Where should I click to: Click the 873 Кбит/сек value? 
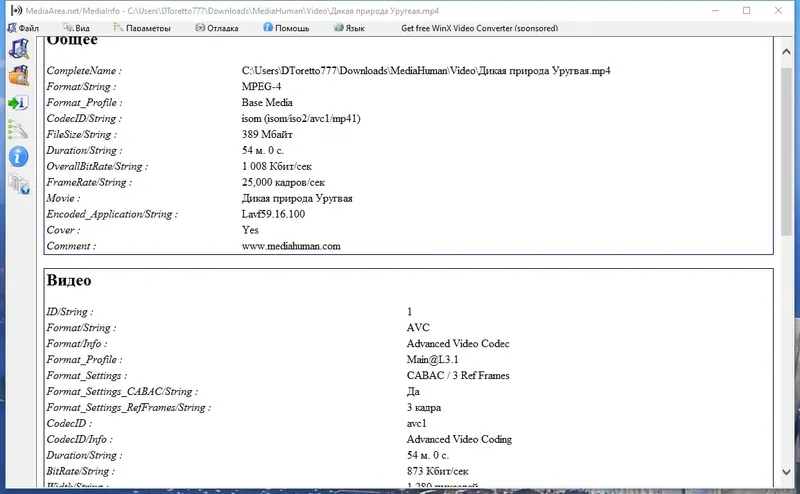click(x=437, y=471)
